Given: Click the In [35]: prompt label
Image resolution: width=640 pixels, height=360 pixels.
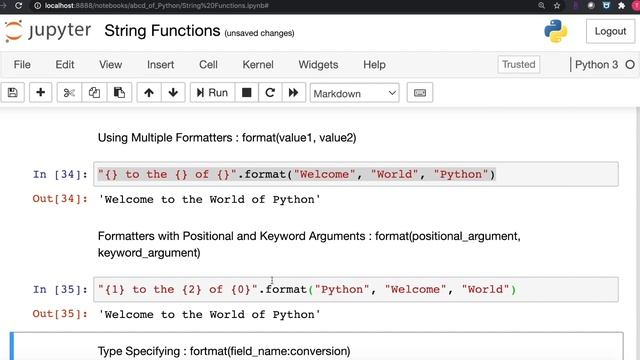Looking at the screenshot, I should point(60,290).
